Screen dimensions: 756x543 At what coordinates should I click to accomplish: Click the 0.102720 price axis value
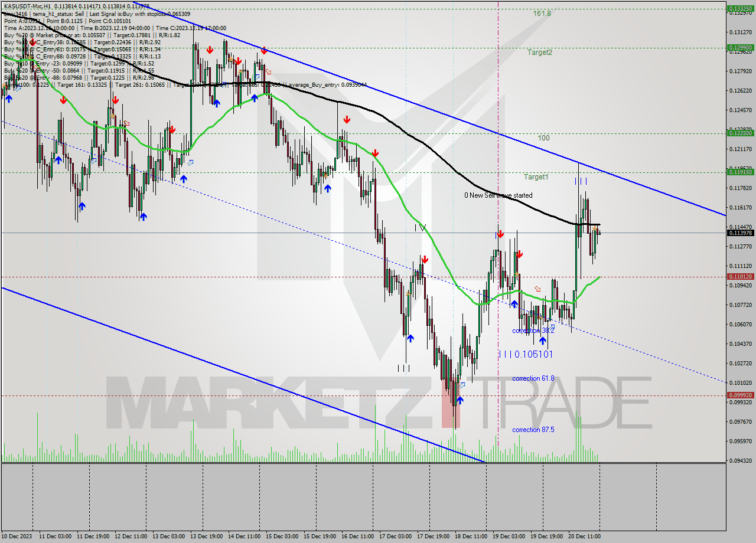(x=740, y=363)
